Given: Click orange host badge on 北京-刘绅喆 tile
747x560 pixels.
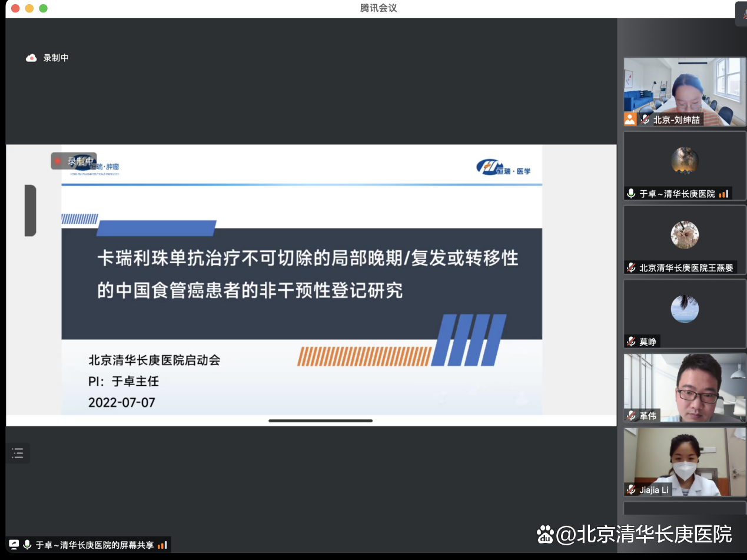Looking at the screenshot, I should click(x=630, y=120).
